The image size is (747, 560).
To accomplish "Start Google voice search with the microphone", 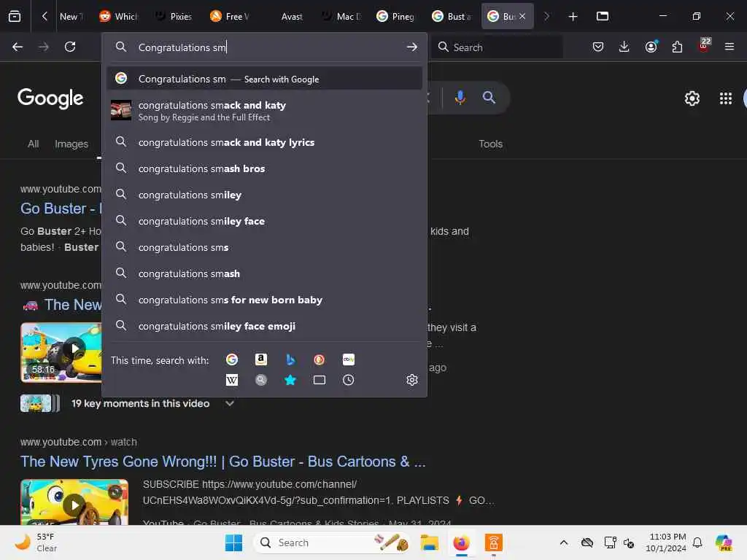I will tap(460, 97).
